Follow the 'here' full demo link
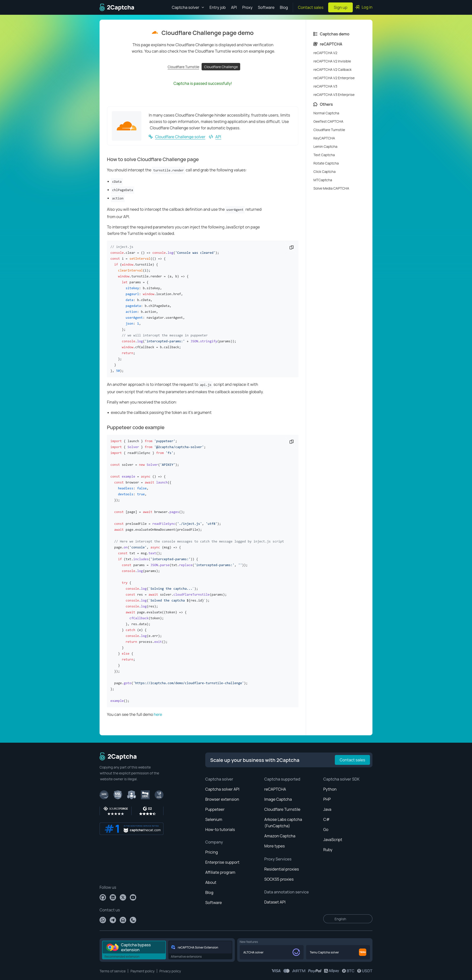 click(158, 714)
